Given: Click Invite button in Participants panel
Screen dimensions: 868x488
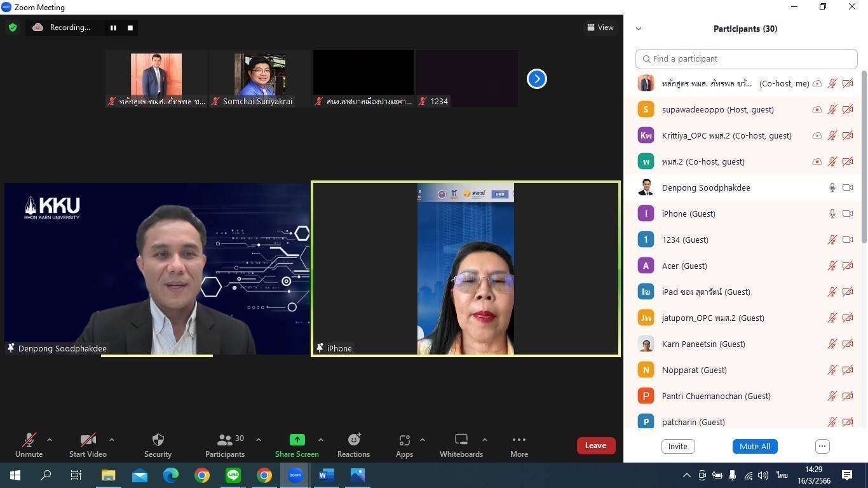Looking at the screenshot, I should [x=678, y=446].
